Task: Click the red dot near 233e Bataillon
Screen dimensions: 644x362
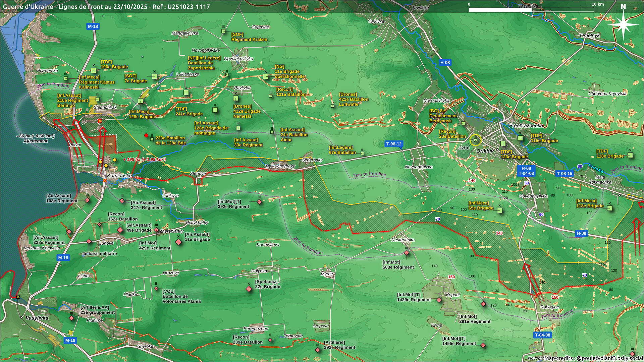Action: [x=146, y=135]
